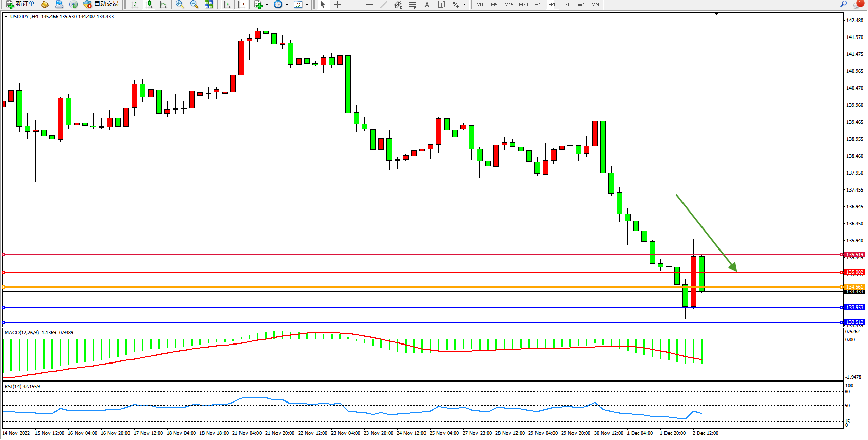Viewport: 868px width, 440px height.
Task: Switch to the M15 timeframe
Action: point(509,4)
